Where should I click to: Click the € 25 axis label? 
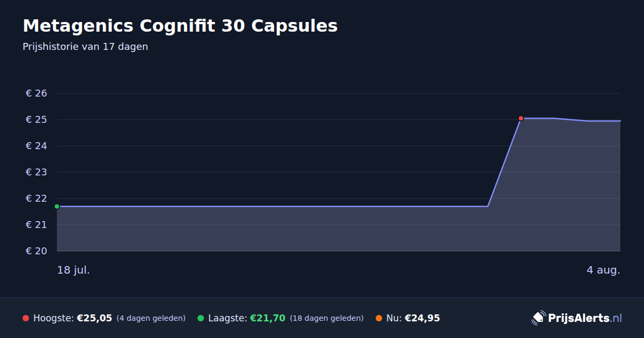[36, 120]
